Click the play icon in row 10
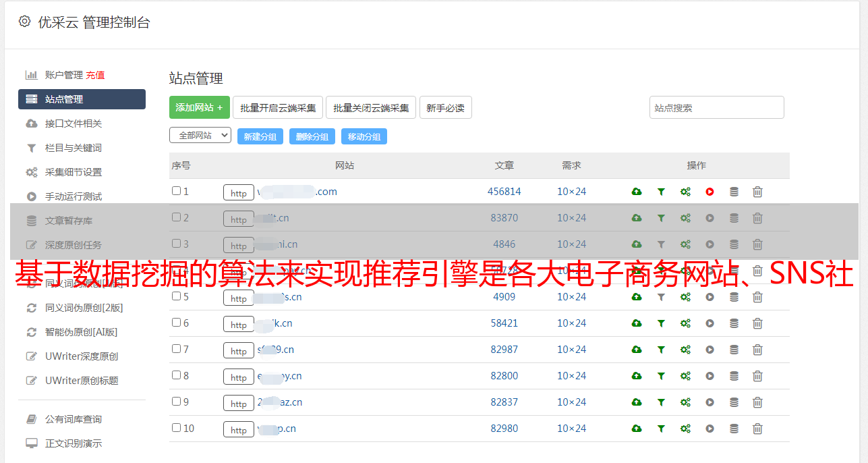The height and width of the screenshot is (463, 868). [x=710, y=429]
